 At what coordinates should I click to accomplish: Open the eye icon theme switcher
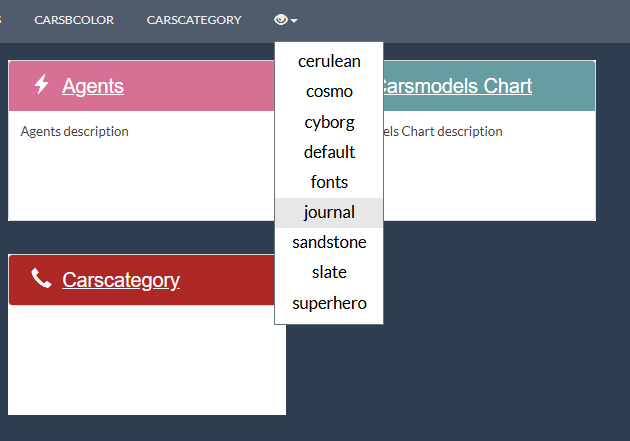[281, 20]
